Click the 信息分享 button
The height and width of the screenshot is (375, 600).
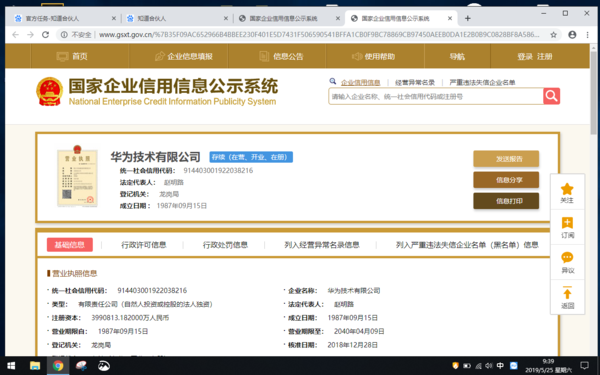[x=506, y=180]
